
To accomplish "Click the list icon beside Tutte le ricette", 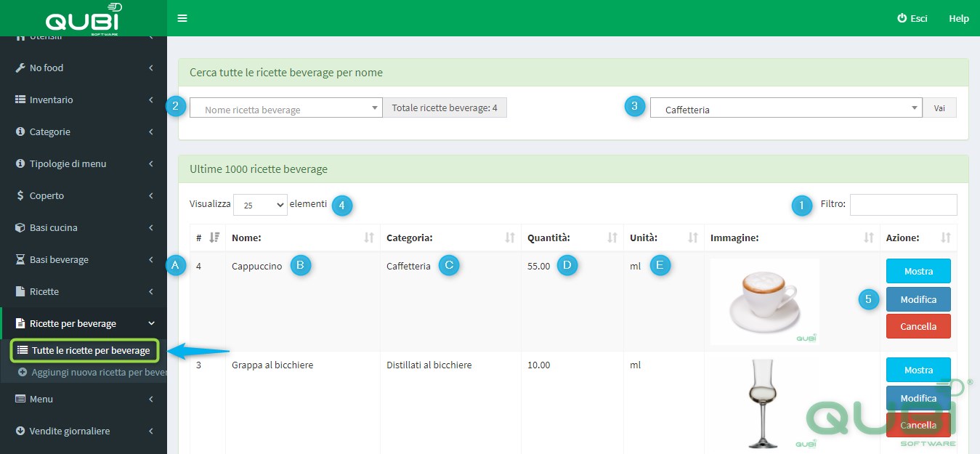I will tap(23, 350).
